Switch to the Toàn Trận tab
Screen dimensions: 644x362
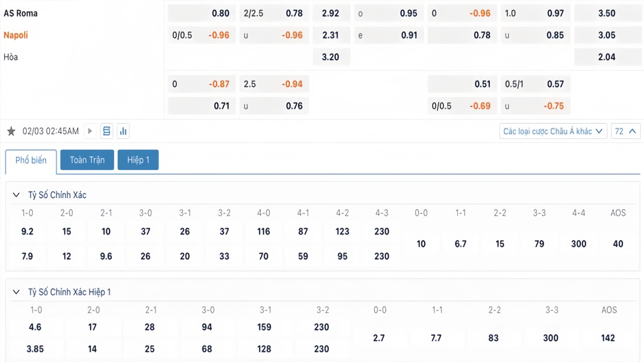(x=87, y=160)
